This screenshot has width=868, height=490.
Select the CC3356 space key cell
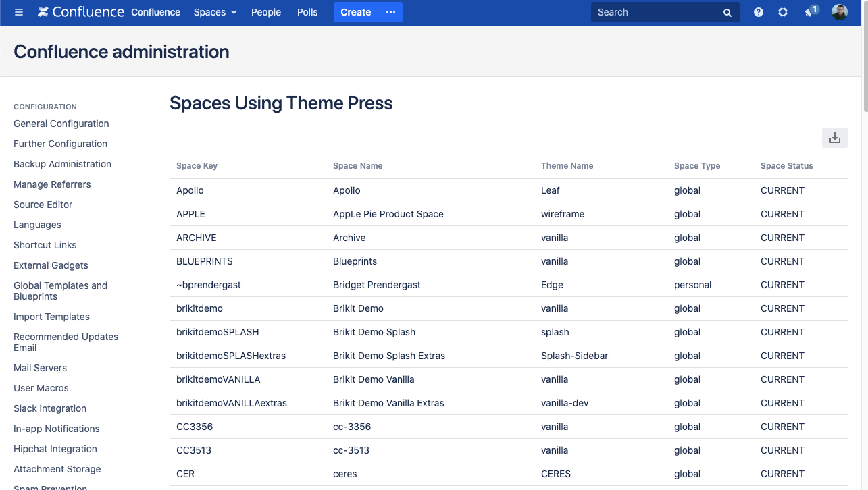pos(195,427)
